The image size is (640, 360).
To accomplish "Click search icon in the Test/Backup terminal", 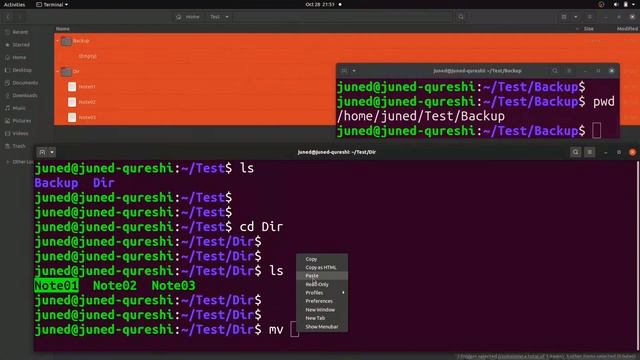I will point(555,71).
